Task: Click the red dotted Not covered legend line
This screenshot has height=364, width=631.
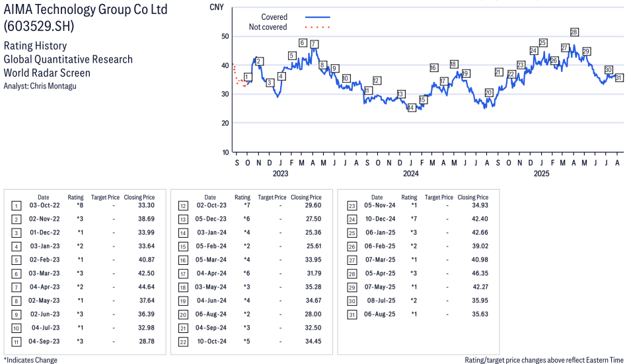Action: [318, 27]
